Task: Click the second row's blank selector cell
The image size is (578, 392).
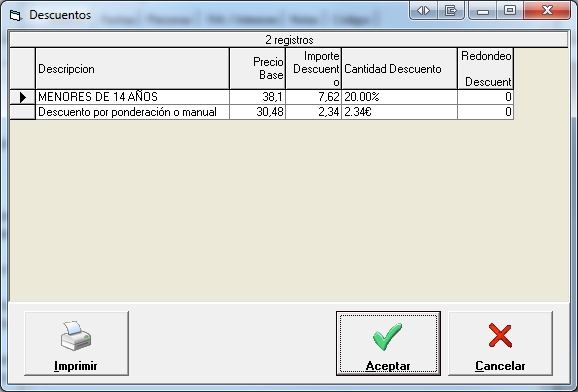Action: point(22,112)
